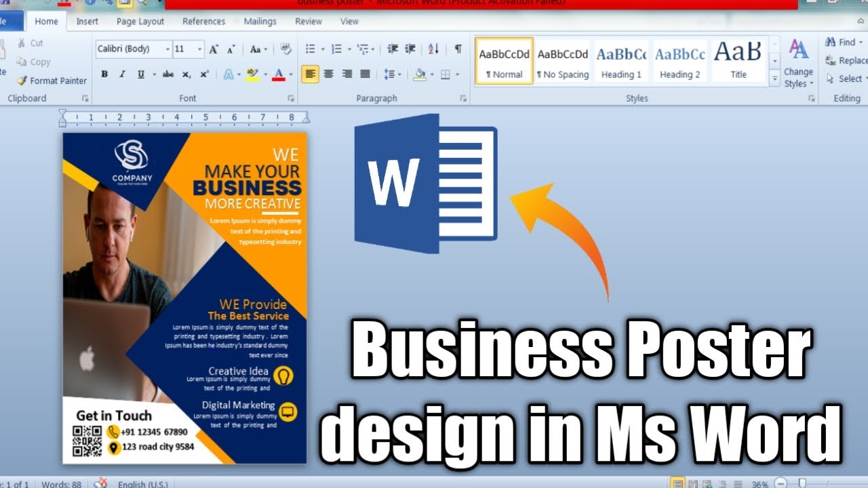Apply the No Spacing style

point(563,61)
